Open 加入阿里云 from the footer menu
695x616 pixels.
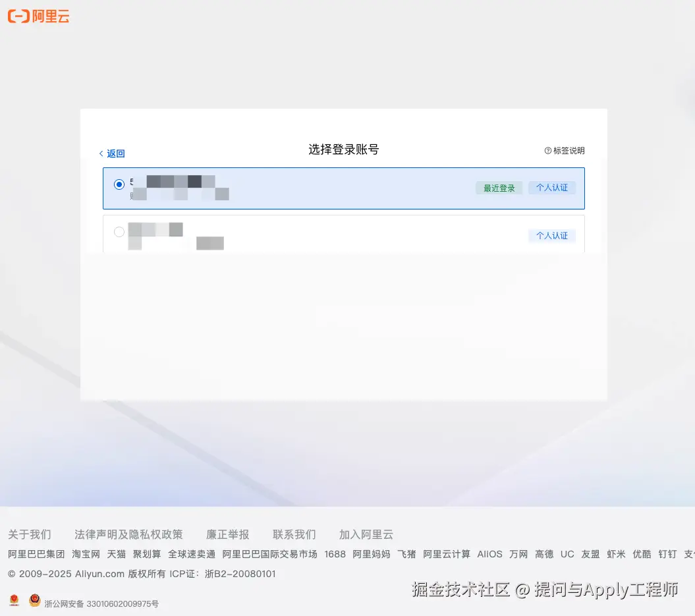point(365,534)
